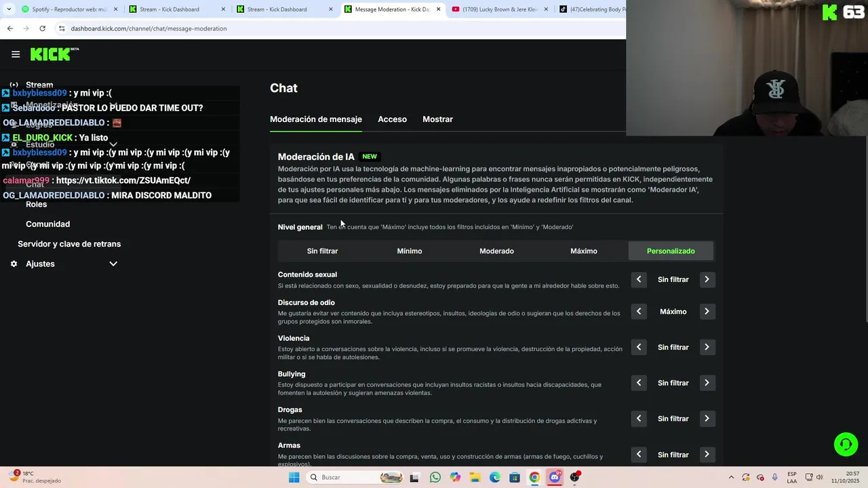Open Microsoft Edge from the taskbar
The width and height of the screenshot is (868, 488).
[495, 477]
